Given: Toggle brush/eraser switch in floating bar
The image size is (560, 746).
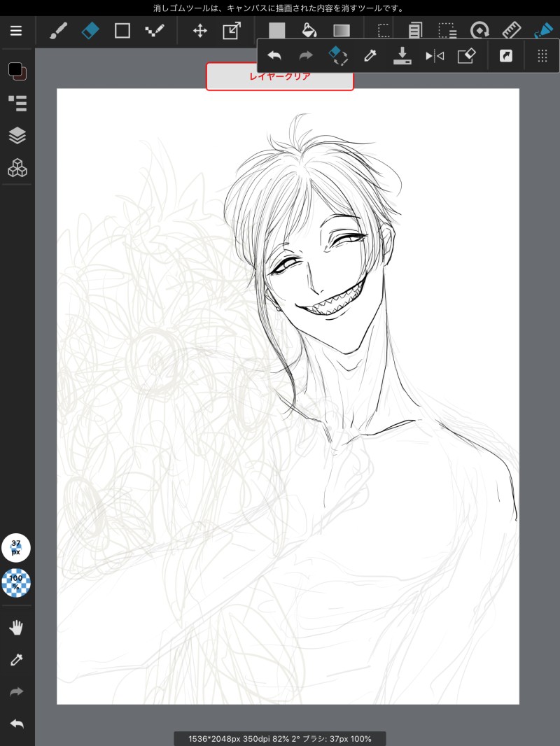Looking at the screenshot, I should tap(338, 56).
